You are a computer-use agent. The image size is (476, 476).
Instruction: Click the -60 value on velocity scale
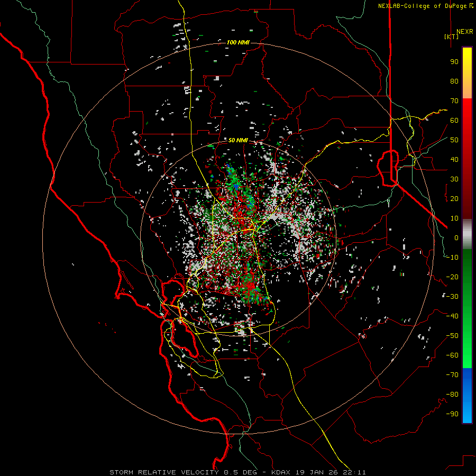452,355
